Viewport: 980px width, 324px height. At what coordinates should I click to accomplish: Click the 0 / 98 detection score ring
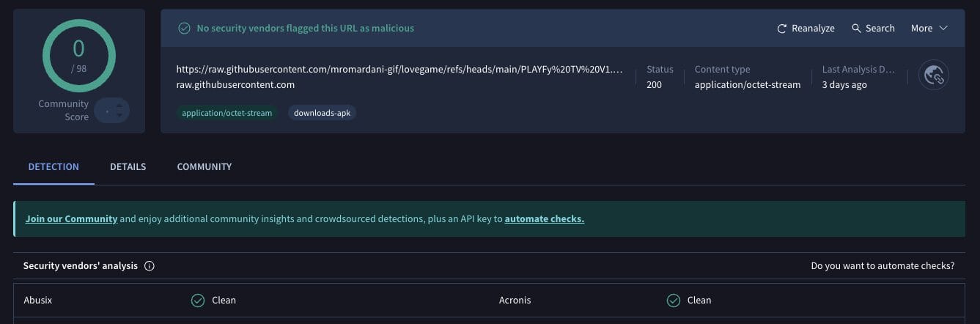tap(79, 55)
